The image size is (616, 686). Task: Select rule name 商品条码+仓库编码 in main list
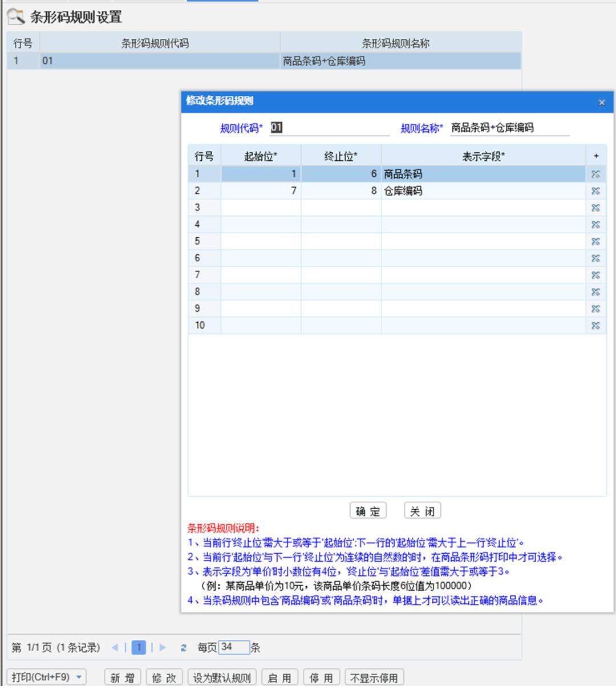click(401, 61)
